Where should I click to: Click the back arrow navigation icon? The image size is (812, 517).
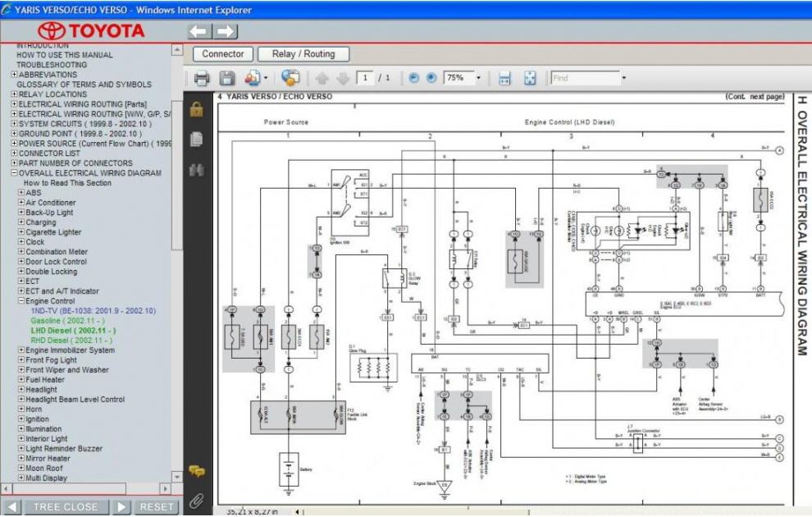coord(199,32)
